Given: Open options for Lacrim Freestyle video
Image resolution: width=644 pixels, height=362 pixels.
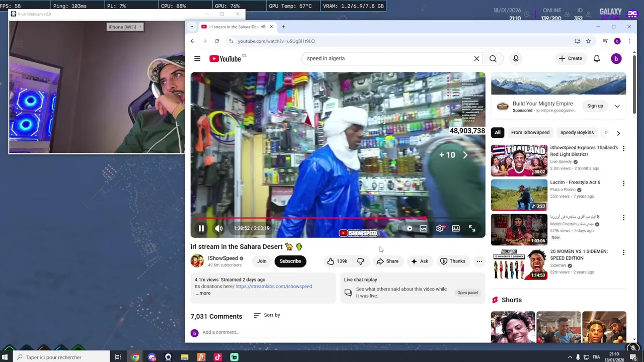Looking at the screenshot, I should click(x=623, y=184).
